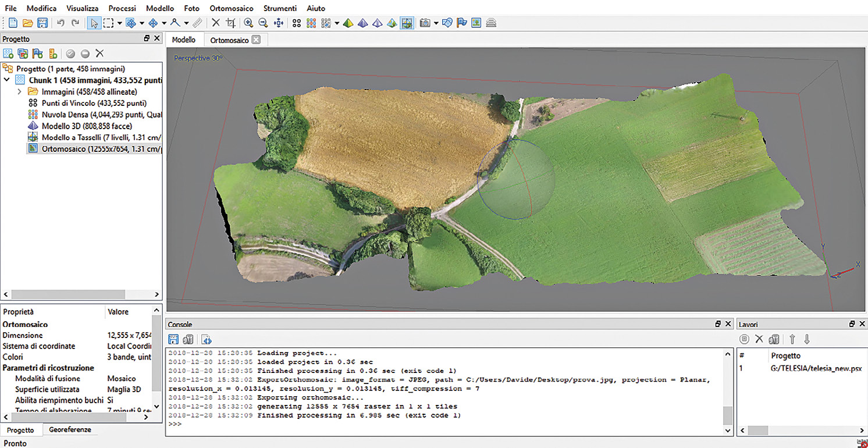Viewport: 868px width, 448px height.
Task: Open the Strumenti menu
Action: [x=280, y=8]
